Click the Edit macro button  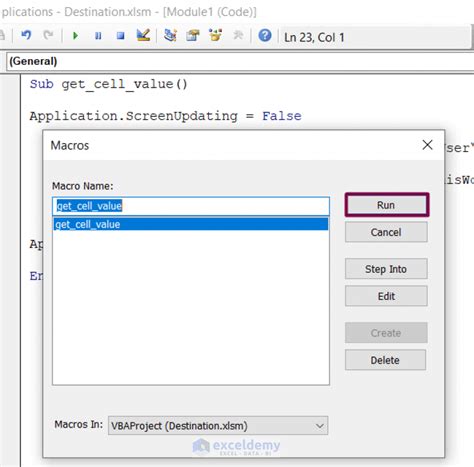[x=386, y=296]
